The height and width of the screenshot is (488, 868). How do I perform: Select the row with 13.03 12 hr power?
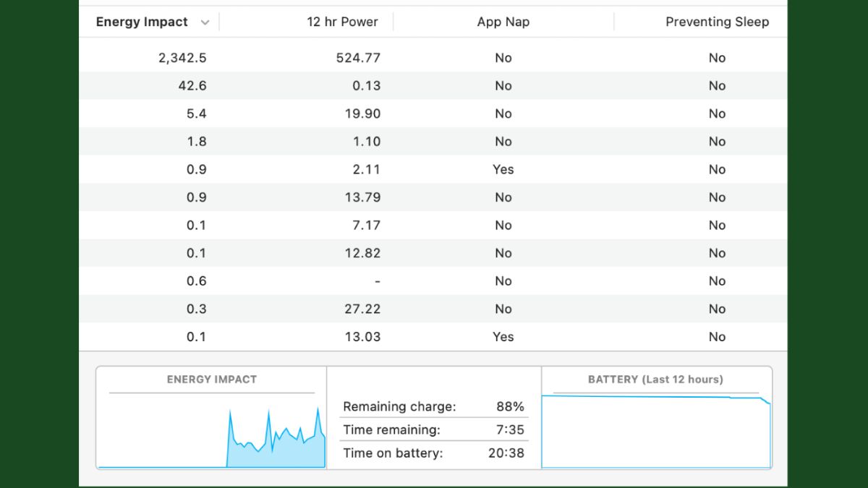[362, 337]
